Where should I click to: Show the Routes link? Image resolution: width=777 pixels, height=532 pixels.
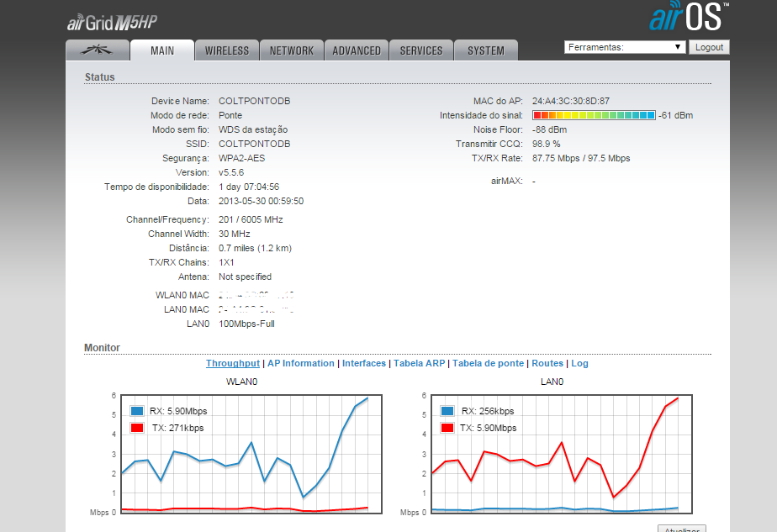[547, 363]
